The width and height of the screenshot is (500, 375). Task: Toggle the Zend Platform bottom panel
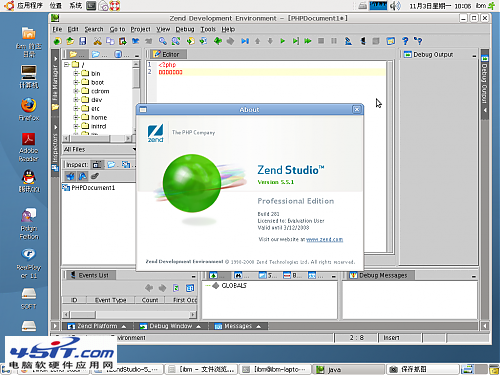97,326
